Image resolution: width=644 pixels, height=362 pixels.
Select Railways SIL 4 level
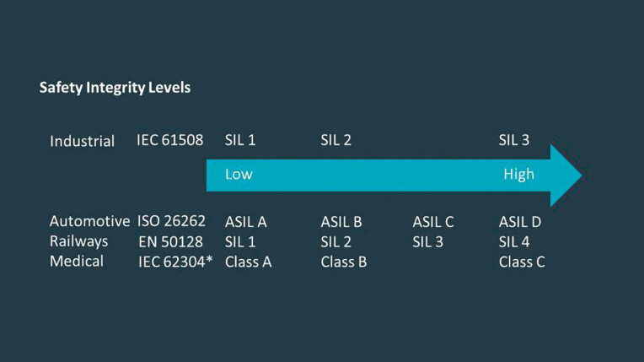click(514, 242)
